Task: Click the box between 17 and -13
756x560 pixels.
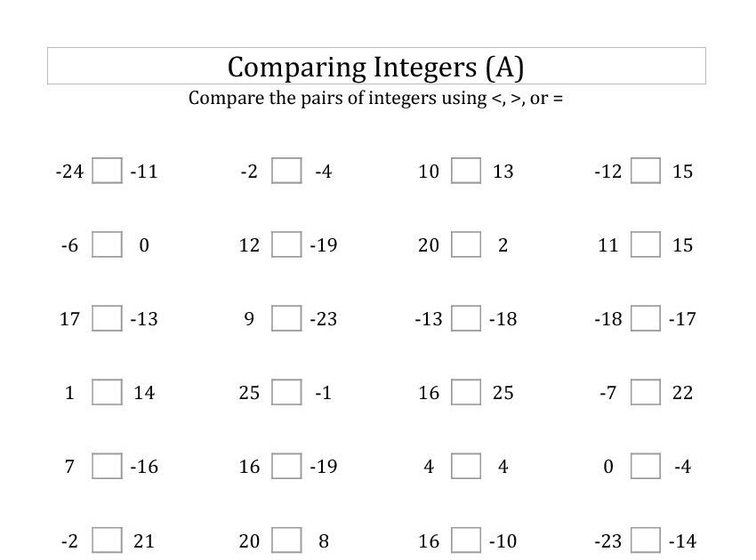Action: [107, 318]
